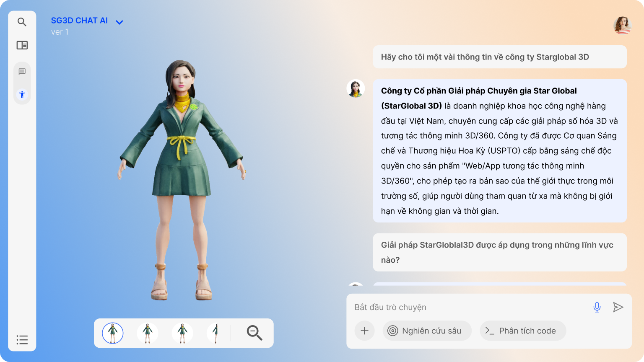
Task: Click the microphone voice input icon
Action: point(597,307)
